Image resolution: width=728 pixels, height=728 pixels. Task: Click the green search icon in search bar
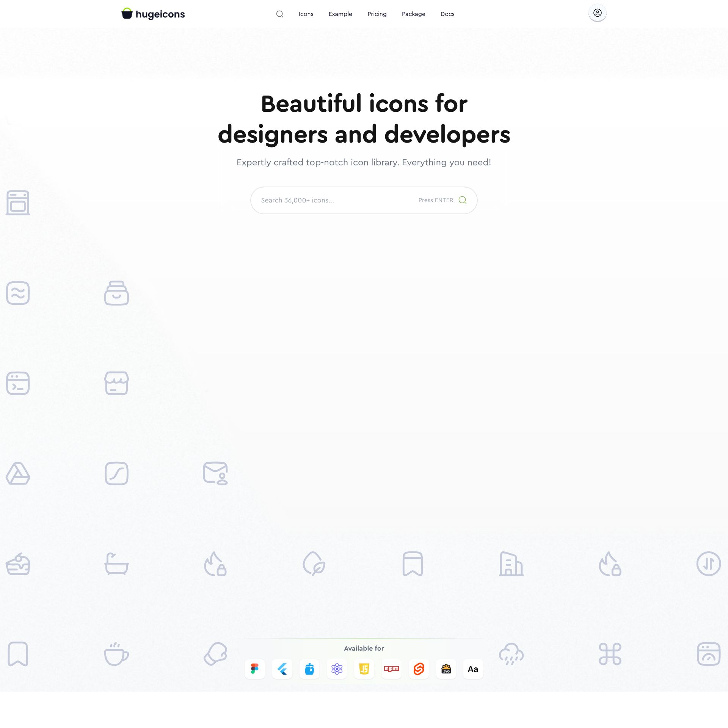click(462, 200)
